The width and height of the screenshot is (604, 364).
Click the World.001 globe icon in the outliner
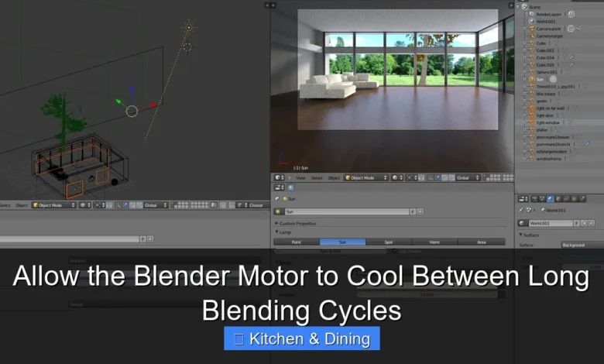coord(532,21)
